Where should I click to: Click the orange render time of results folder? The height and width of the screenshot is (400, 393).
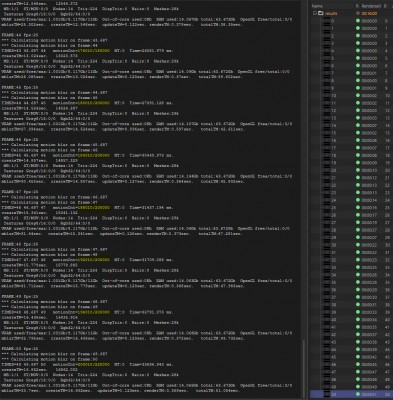(x=369, y=13)
